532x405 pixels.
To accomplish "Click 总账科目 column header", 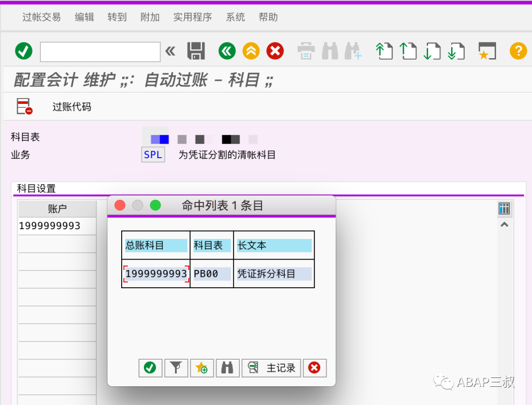I will (x=156, y=245).
